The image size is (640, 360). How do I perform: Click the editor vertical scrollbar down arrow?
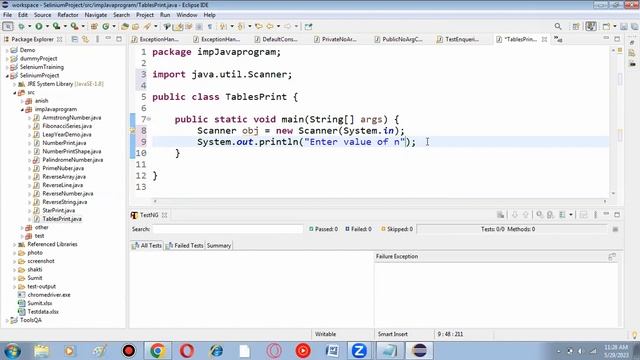click(613, 193)
